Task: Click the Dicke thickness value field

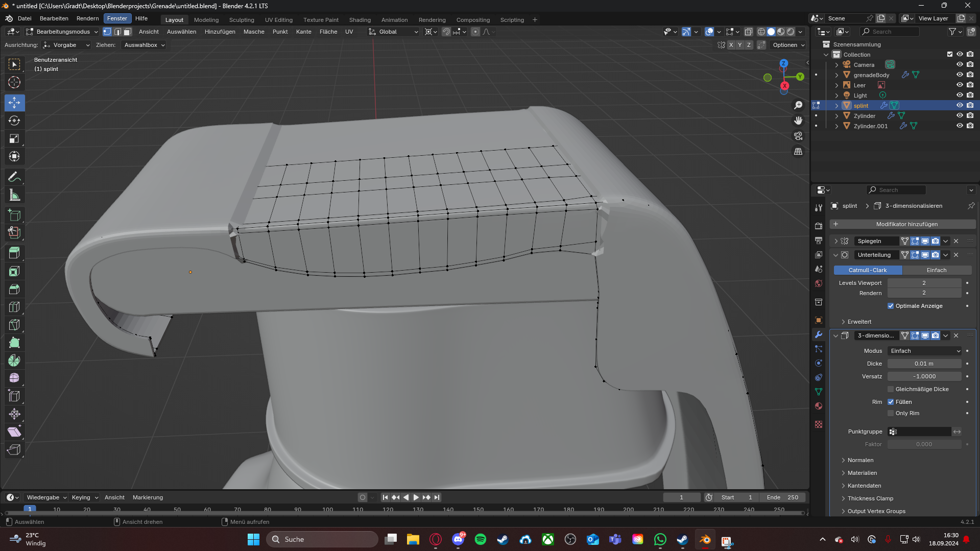Action: [x=924, y=364]
